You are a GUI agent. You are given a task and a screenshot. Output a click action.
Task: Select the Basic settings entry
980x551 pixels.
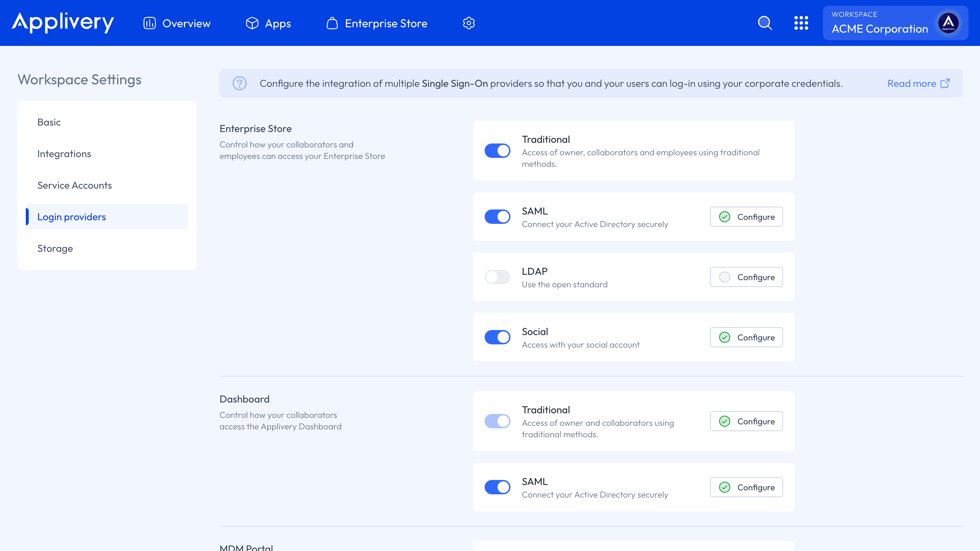tap(49, 122)
